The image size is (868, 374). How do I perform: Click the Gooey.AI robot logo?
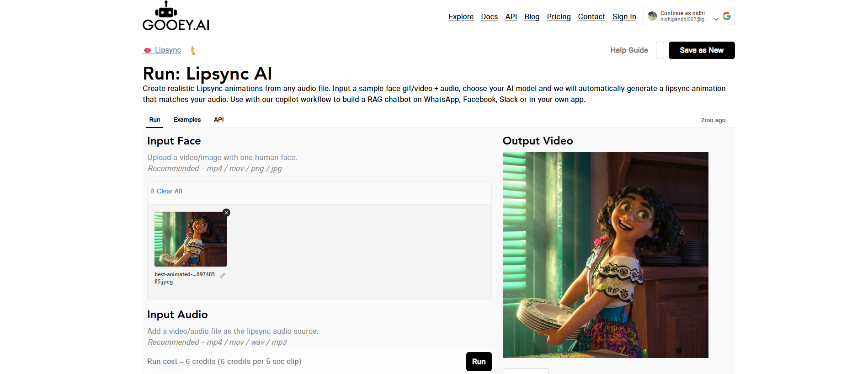[x=176, y=16]
